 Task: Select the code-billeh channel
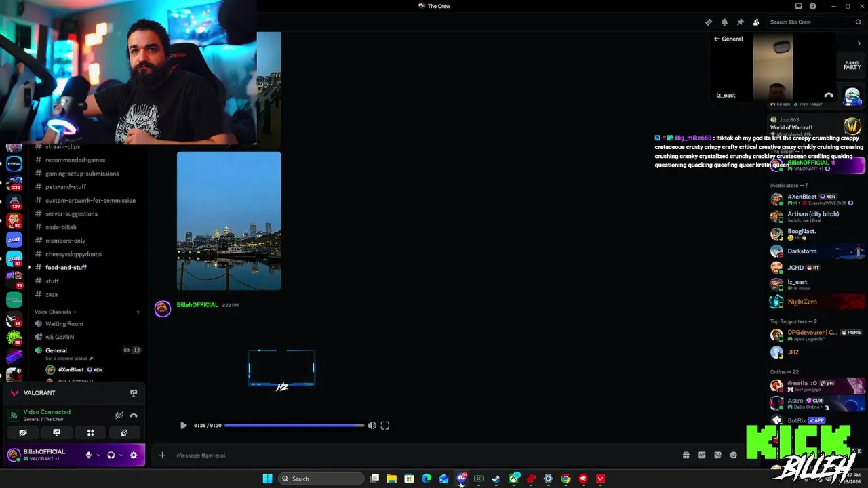[x=61, y=227]
